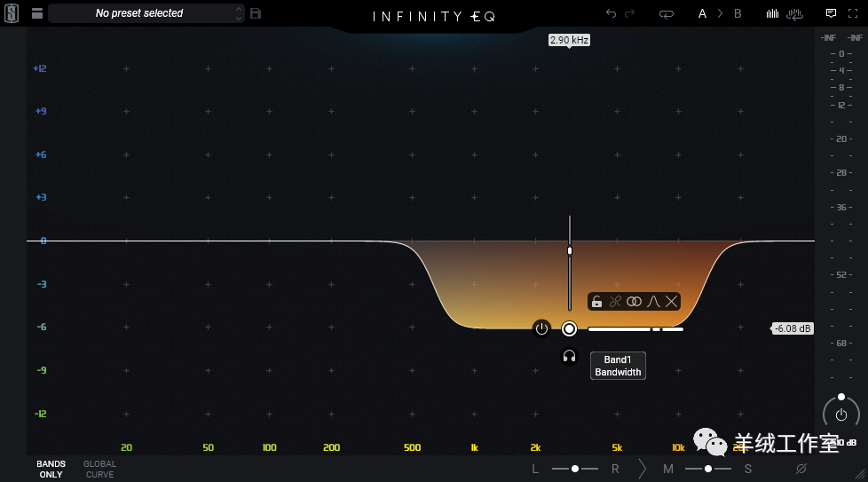
Task: Click the Band1 lock icon
Action: 597,302
